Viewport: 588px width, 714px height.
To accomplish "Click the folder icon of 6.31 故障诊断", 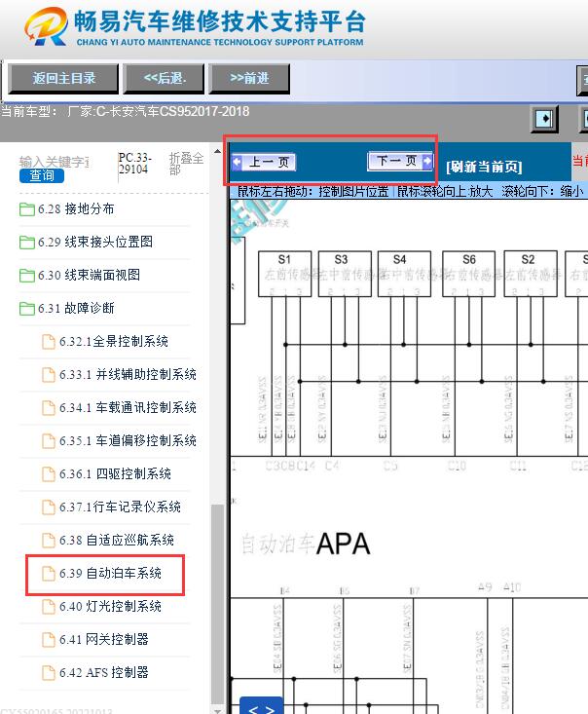I will tap(27, 309).
